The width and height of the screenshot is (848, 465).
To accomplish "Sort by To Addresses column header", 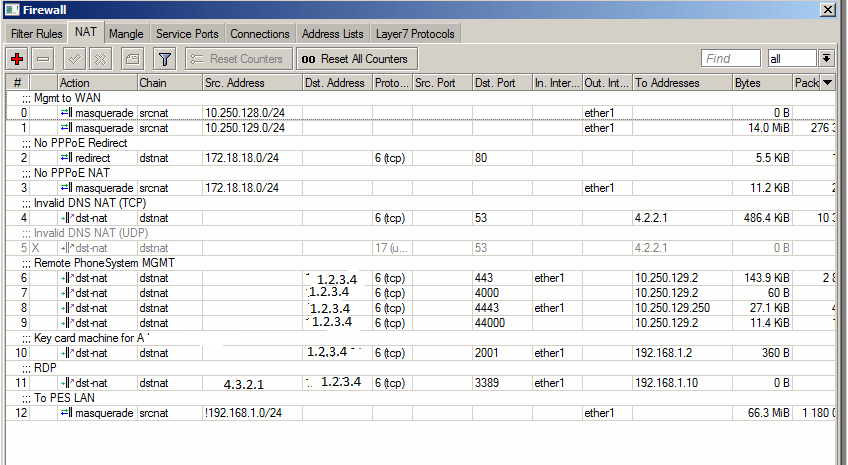I will click(x=683, y=83).
